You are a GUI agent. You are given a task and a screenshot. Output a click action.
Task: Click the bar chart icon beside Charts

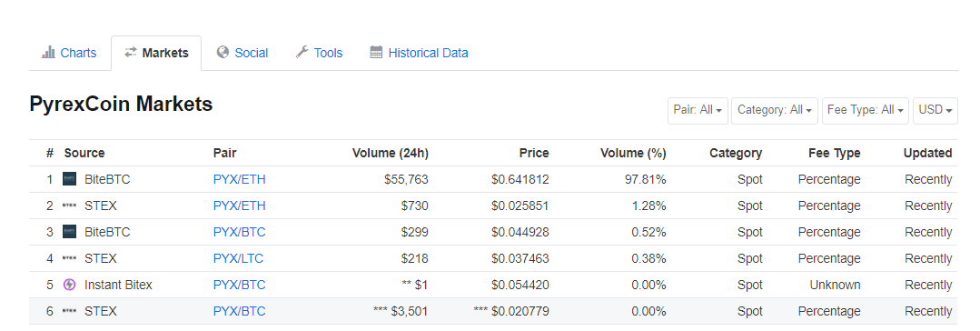tap(48, 53)
